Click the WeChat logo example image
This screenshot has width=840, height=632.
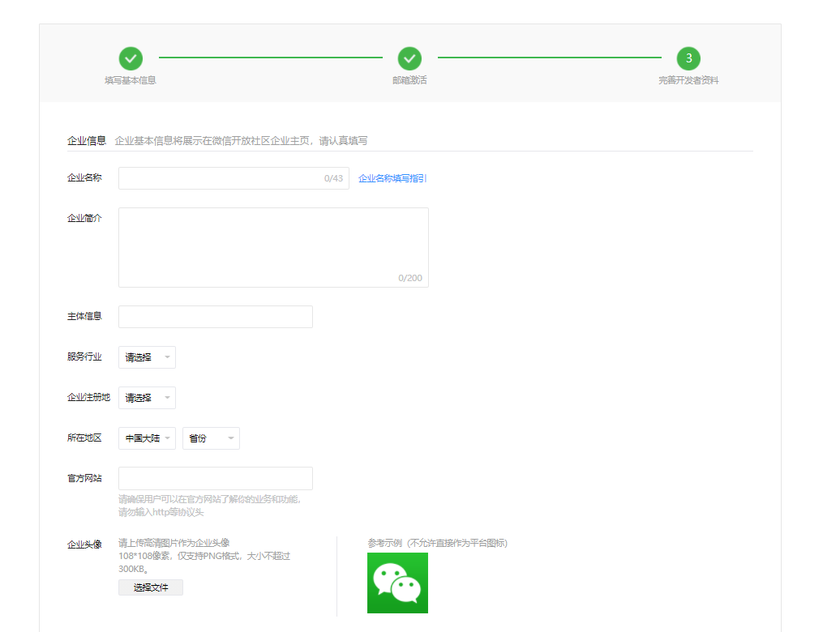397,583
